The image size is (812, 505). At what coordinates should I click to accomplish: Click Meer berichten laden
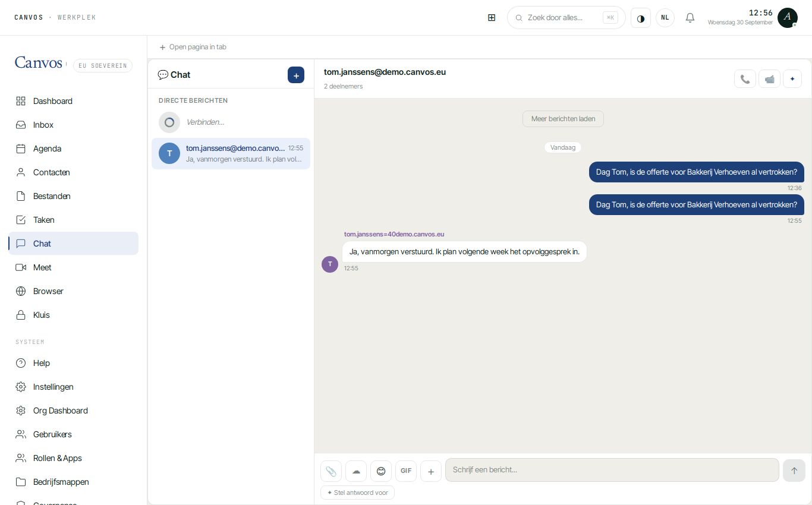563,119
